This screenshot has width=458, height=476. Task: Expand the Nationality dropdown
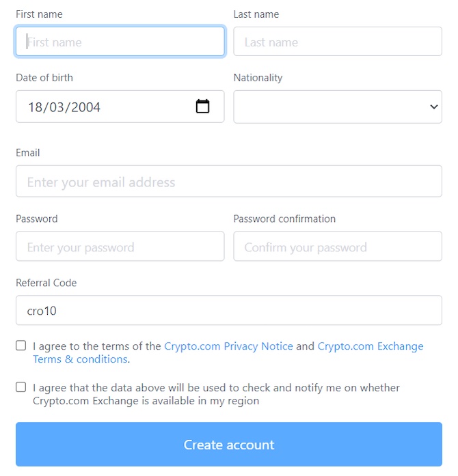(337, 107)
